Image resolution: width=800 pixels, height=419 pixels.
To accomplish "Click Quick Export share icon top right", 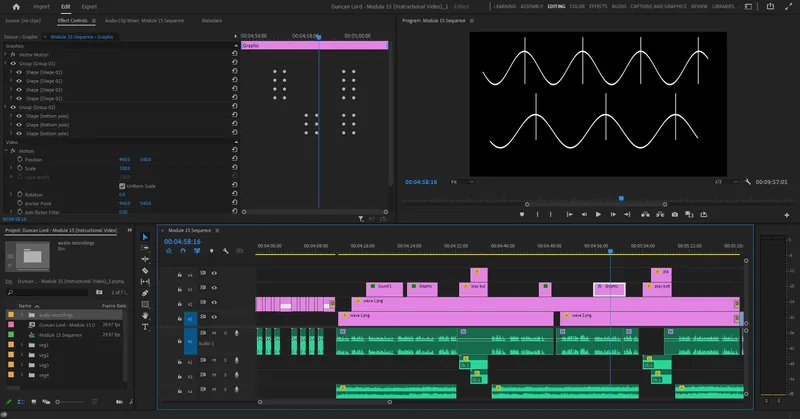I will coord(770,7).
